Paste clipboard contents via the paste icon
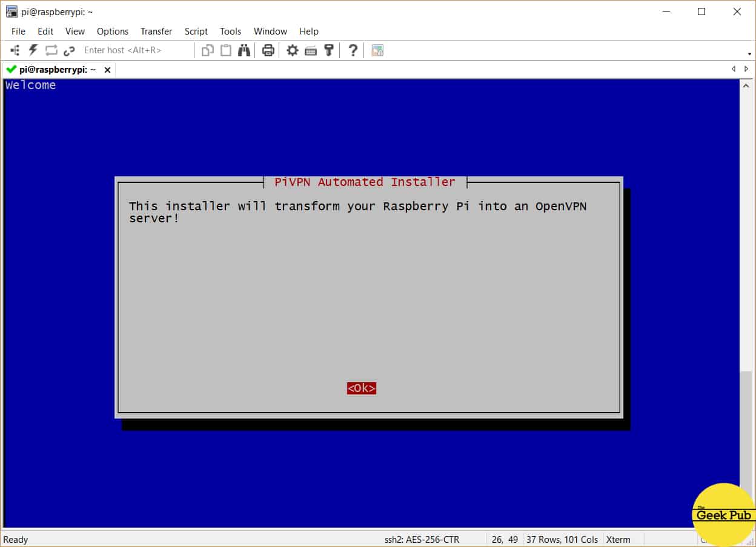Viewport: 756px width, 547px height. (x=225, y=50)
